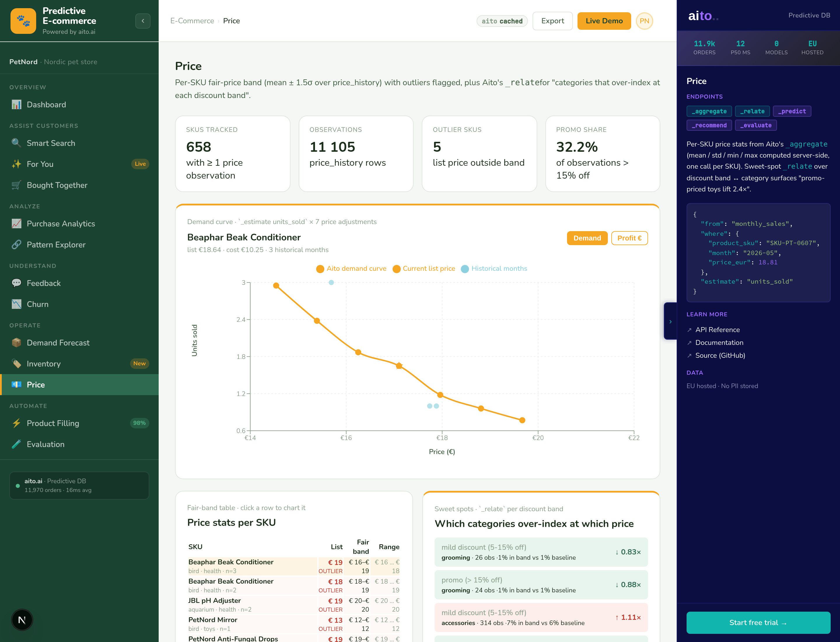840x642 pixels.
Task: Collapse the aito side panel
Action: (670, 321)
